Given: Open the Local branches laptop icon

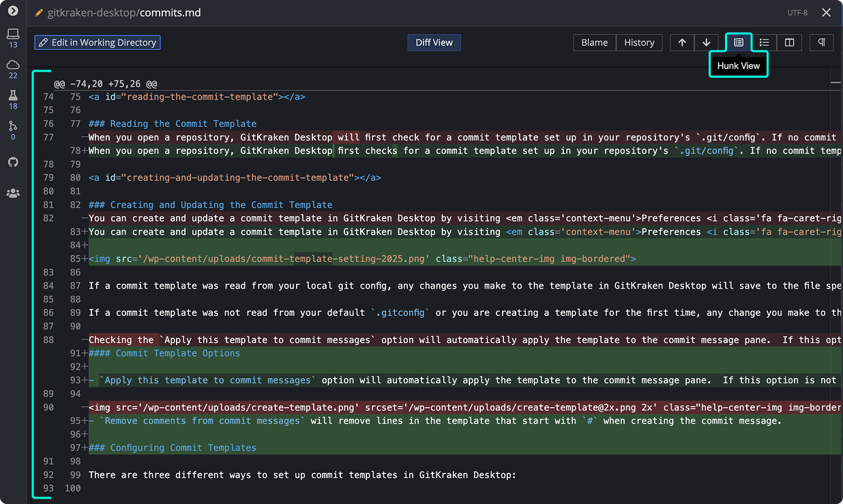Looking at the screenshot, I should [13, 34].
